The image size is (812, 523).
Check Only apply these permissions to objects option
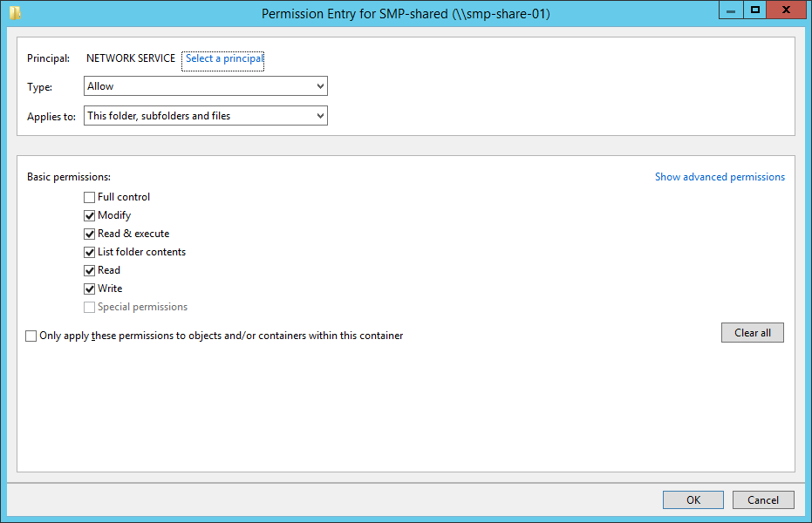(x=32, y=336)
